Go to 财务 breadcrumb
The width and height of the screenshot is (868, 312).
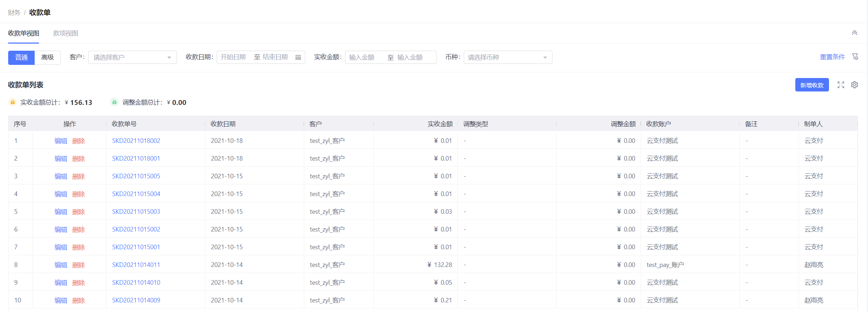tap(14, 13)
